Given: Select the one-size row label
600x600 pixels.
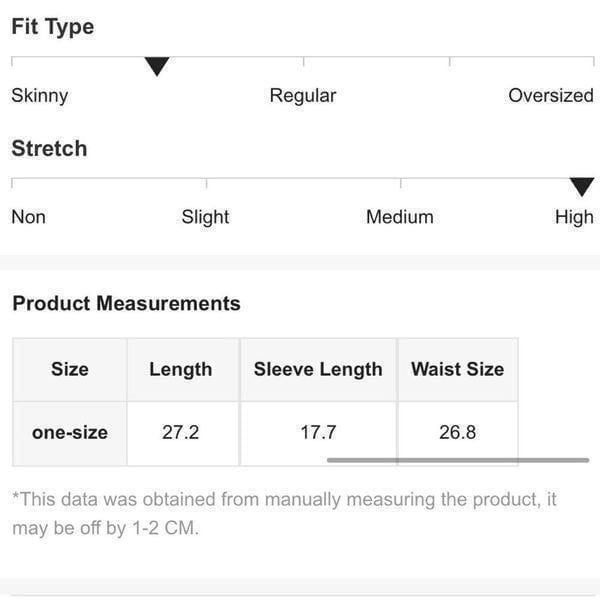Looking at the screenshot, I should [x=70, y=433].
